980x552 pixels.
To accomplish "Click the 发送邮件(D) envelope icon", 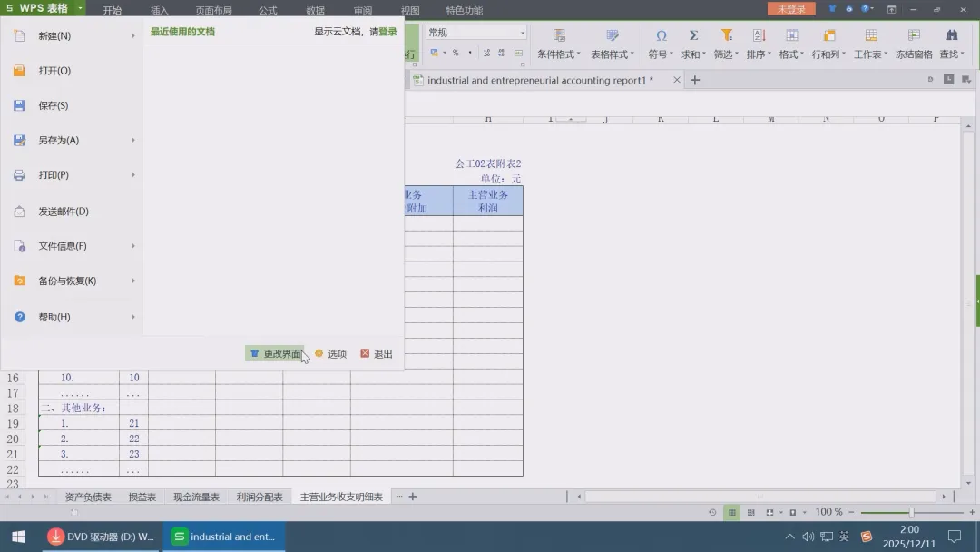I will [19, 212].
